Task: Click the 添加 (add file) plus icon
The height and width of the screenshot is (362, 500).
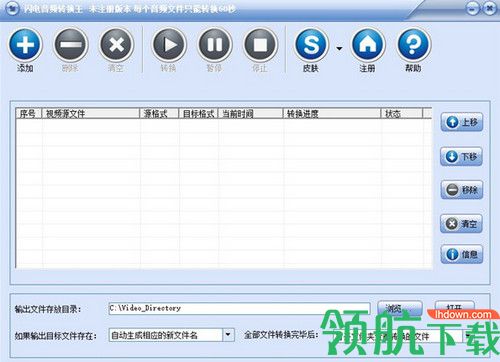Action: (25, 44)
